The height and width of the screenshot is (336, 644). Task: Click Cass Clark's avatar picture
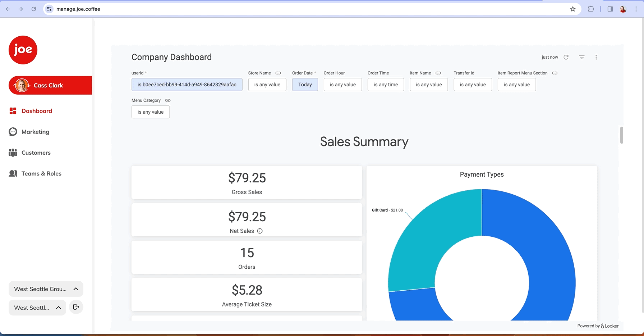pyautogui.click(x=21, y=85)
